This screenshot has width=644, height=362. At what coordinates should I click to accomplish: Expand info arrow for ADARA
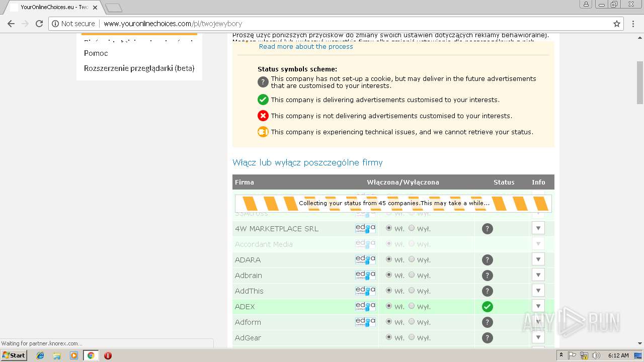click(538, 259)
